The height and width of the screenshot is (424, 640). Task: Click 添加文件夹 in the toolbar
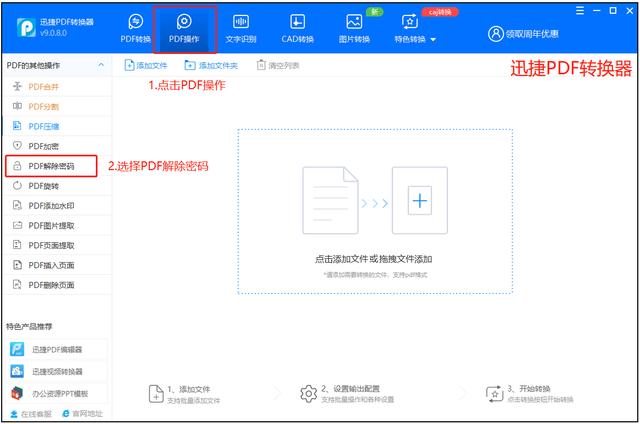coord(211,65)
